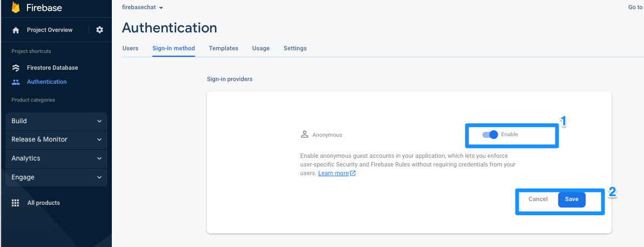Click the Authentication people icon
Image resolution: width=644 pixels, height=247 pixels.
pos(16,82)
